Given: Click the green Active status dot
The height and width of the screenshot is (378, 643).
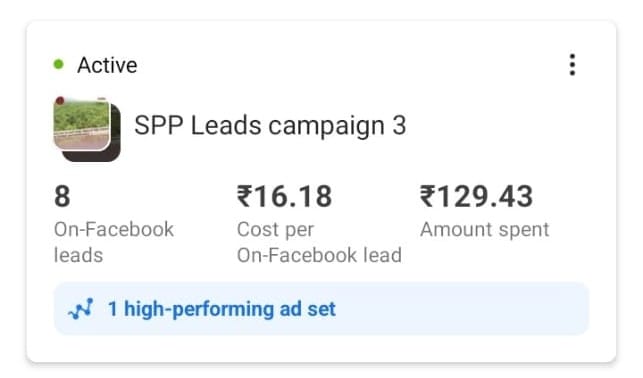Looking at the screenshot, I should [59, 64].
